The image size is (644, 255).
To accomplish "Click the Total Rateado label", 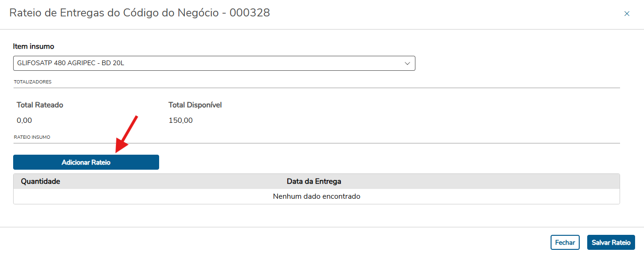I will 40,105.
